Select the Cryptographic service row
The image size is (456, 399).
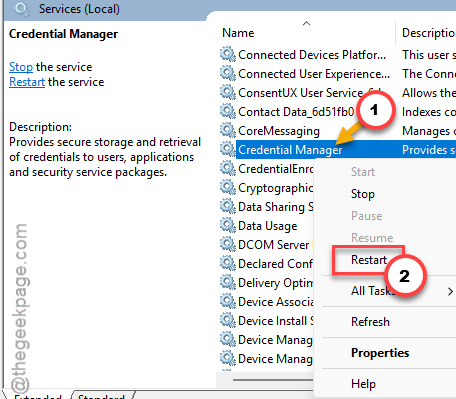[x=275, y=188]
